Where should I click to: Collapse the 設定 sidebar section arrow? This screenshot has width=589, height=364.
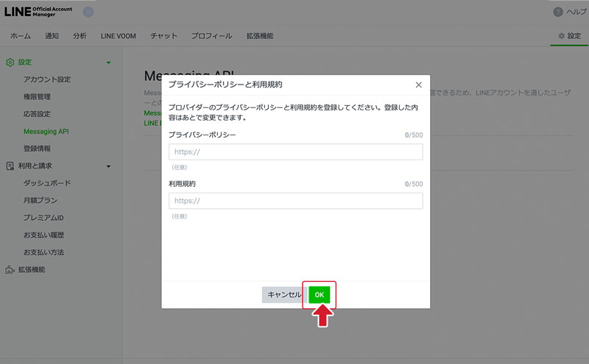click(108, 63)
